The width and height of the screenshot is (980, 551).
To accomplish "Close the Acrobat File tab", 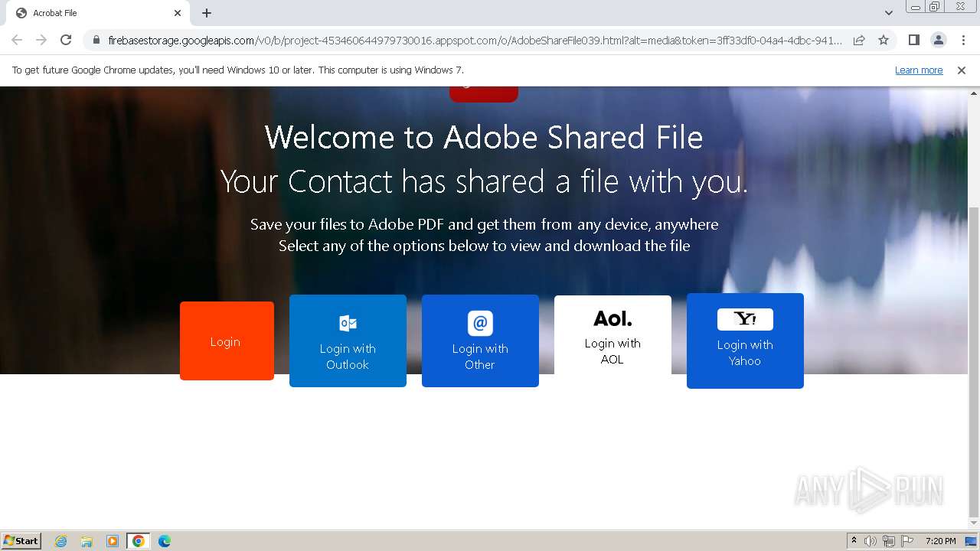I will click(178, 13).
